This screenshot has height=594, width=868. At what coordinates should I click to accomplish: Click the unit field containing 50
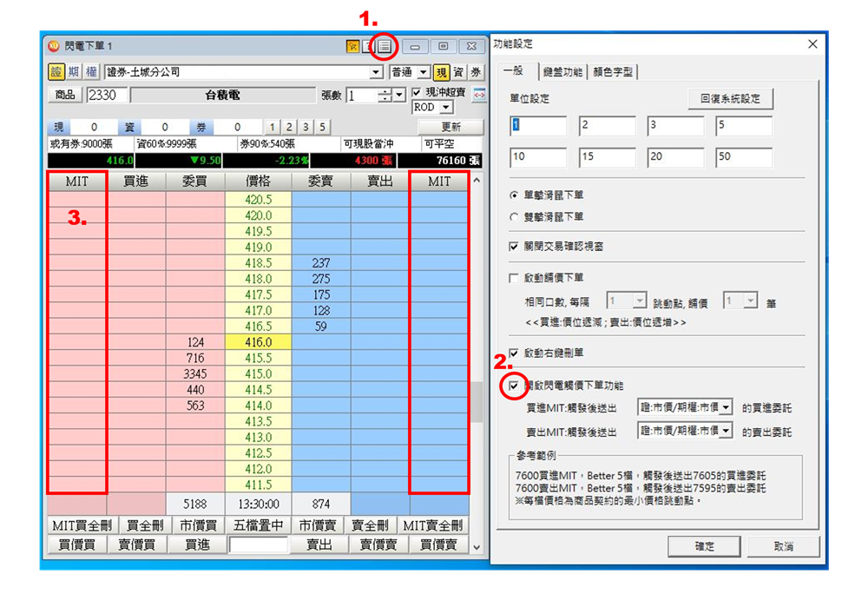coord(743,157)
